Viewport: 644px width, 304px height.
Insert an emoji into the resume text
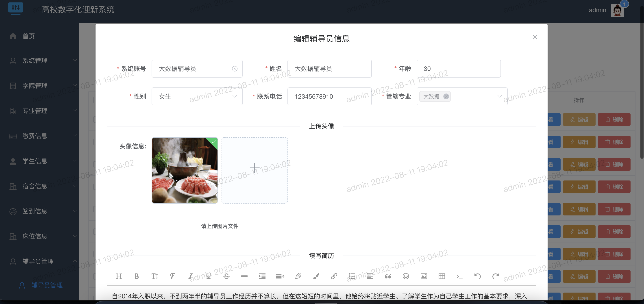pyautogui.click(x=406, y=276)
